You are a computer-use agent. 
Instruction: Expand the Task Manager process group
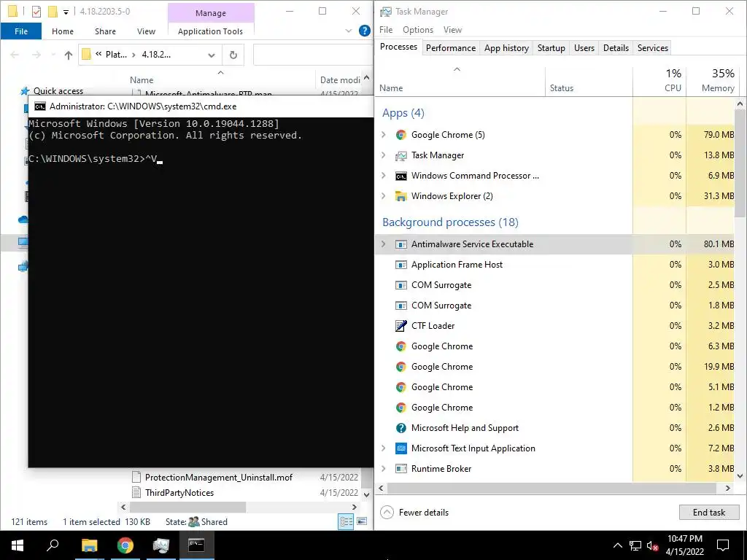[384, 155]
